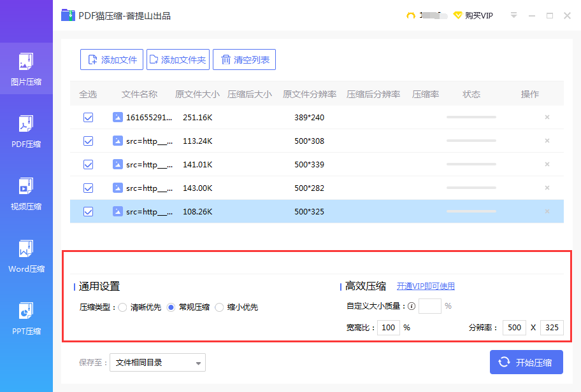Click the 389*240 resolution cell
581x392 pixels.
tap(310, 117)
